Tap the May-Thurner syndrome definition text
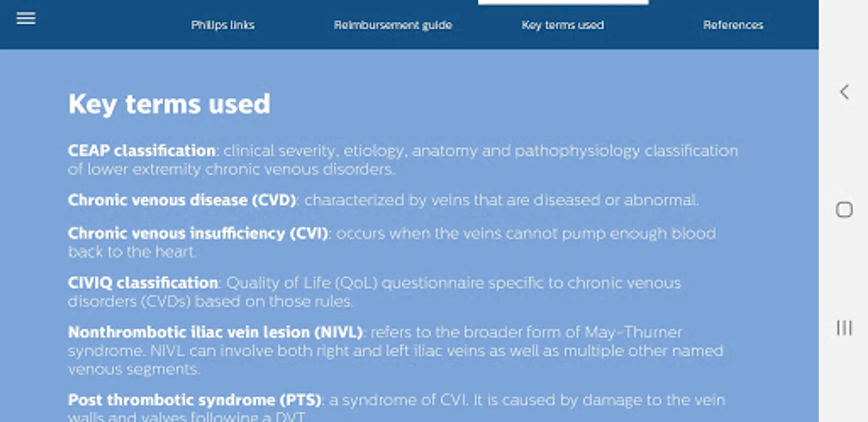Viewport: 868px width, 422px height. [395, 351]
